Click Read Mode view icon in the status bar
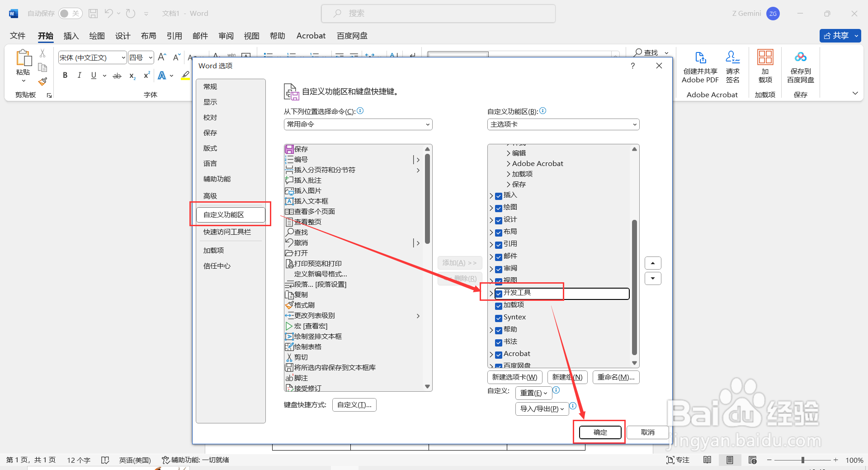Viewport: 868px width, 470px height. [707, 460]
